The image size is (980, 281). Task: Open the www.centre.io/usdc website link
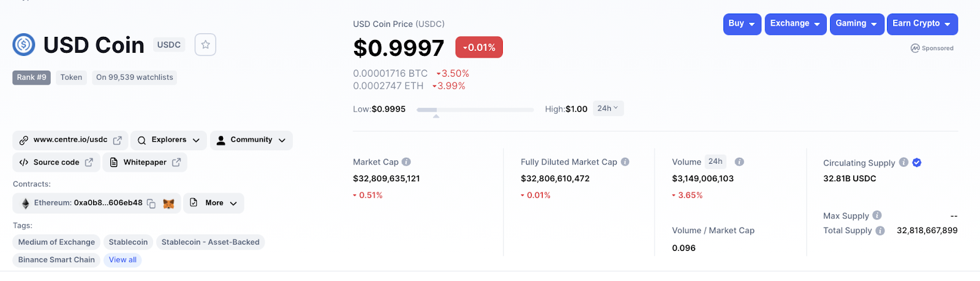tap(70, 140)
